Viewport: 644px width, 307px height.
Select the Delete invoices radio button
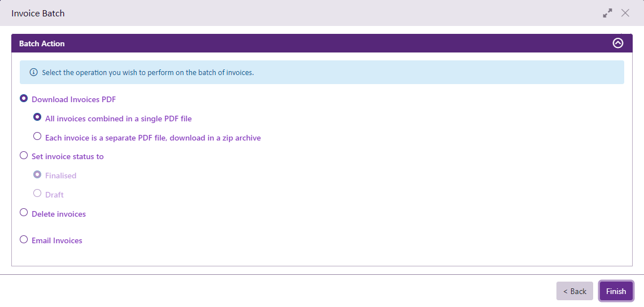coord(24,213)
